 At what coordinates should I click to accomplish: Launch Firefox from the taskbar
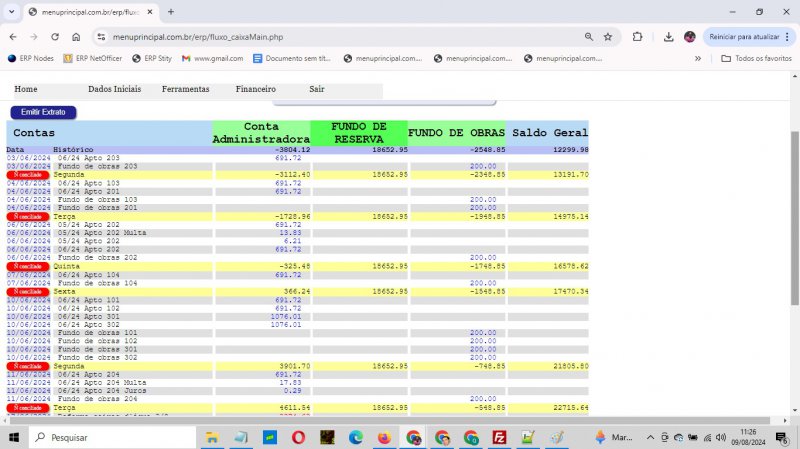pyautogui.click(x=384, y=438)
